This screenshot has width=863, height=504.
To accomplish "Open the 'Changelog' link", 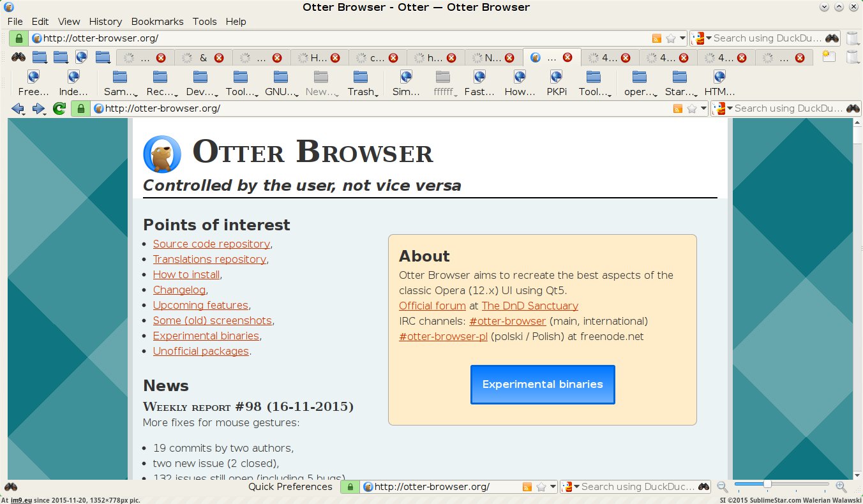I will (179, 290).
